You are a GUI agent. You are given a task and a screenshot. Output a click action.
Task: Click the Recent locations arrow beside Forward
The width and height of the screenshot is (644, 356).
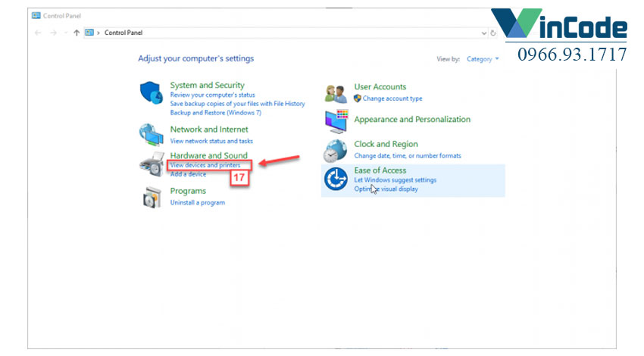65,33
